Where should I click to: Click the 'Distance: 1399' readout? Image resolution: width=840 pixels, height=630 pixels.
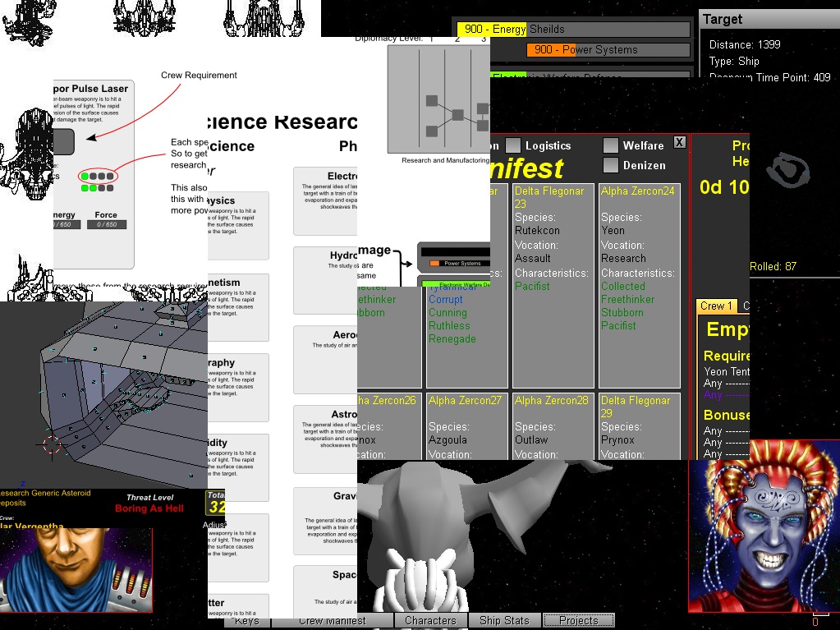(x=745, y=44)
